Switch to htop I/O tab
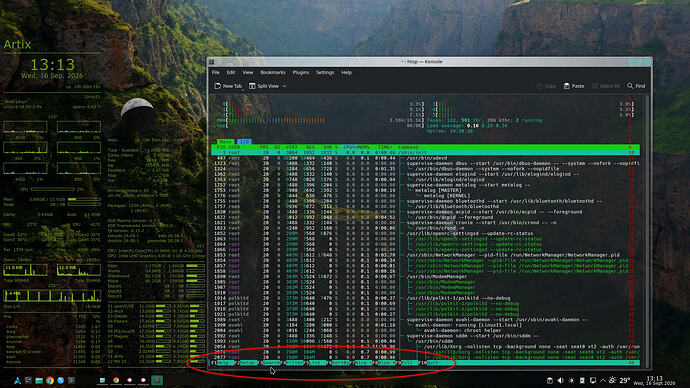 pyautogui.click(x=244, y=142)
